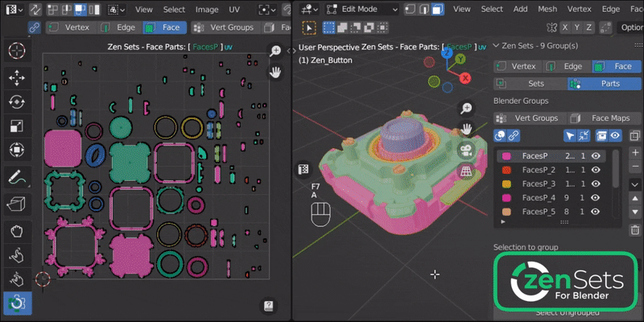Click zoom magnifier in UV editor
Screen dimensions: 644x322
point(275,51)
